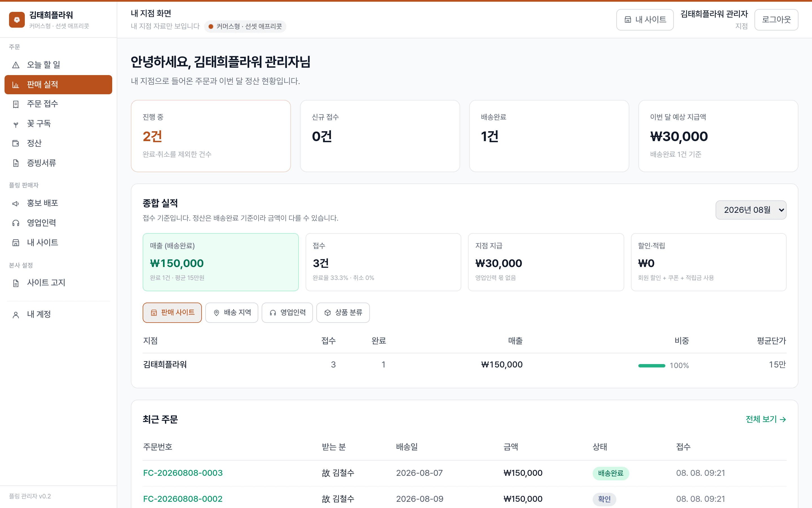
Task: Click the bar chart icon beside 판매 실적
Action: (16, 85)
